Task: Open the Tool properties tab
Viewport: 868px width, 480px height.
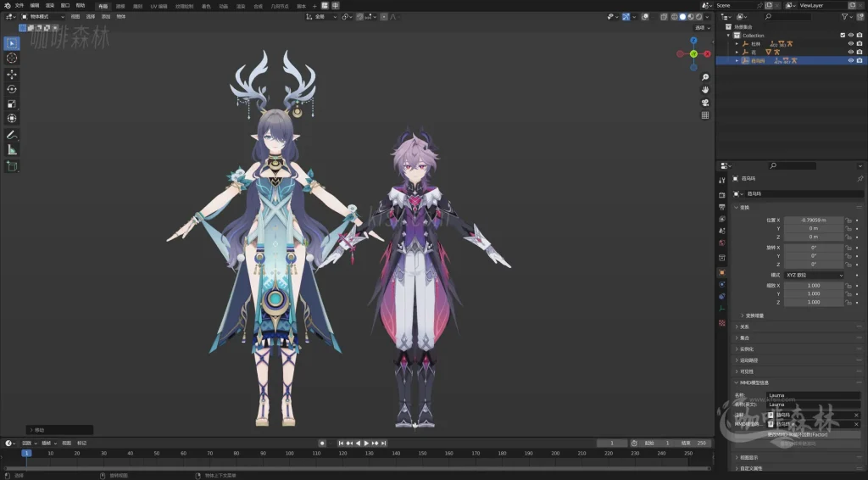Action: [x=722, y=181]
